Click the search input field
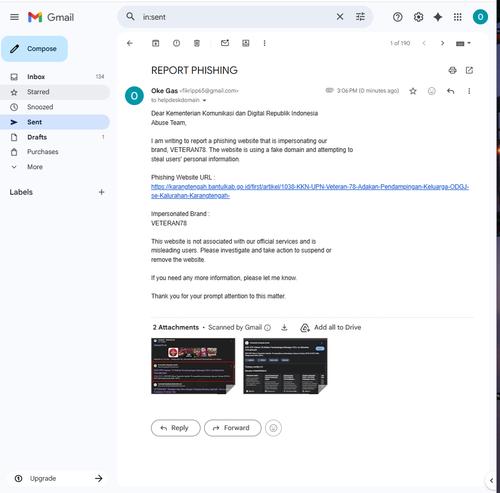Screen dimensions: 500x493 coord(237,17)
